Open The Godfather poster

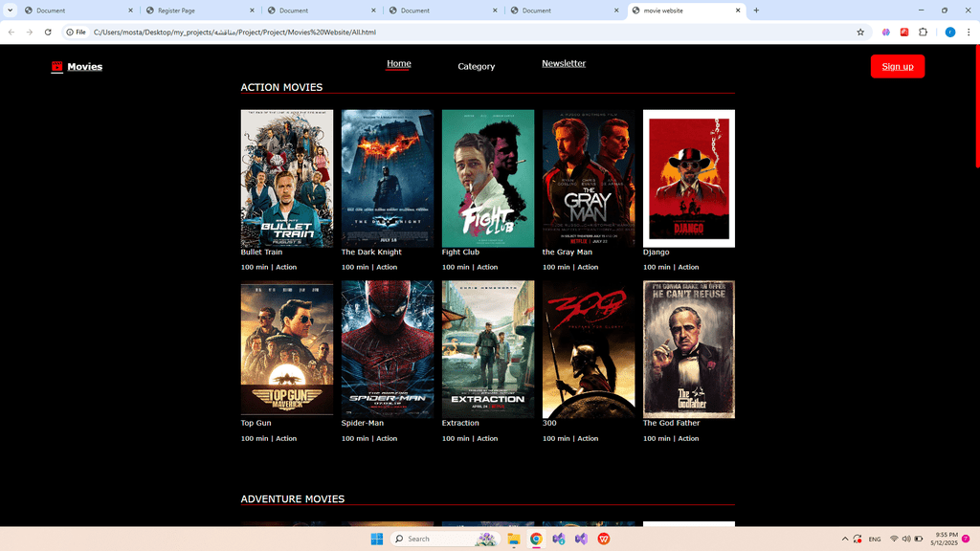pos(689,349)
